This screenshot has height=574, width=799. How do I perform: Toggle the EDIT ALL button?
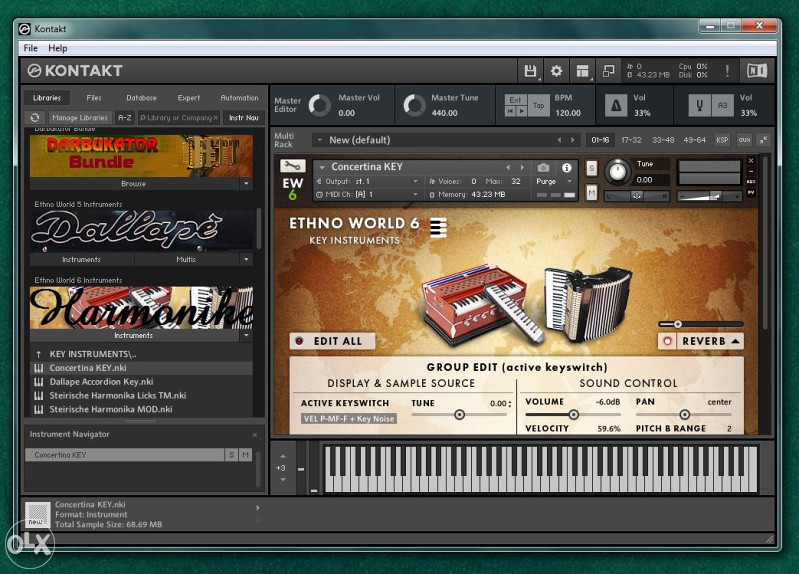point(332,341)
